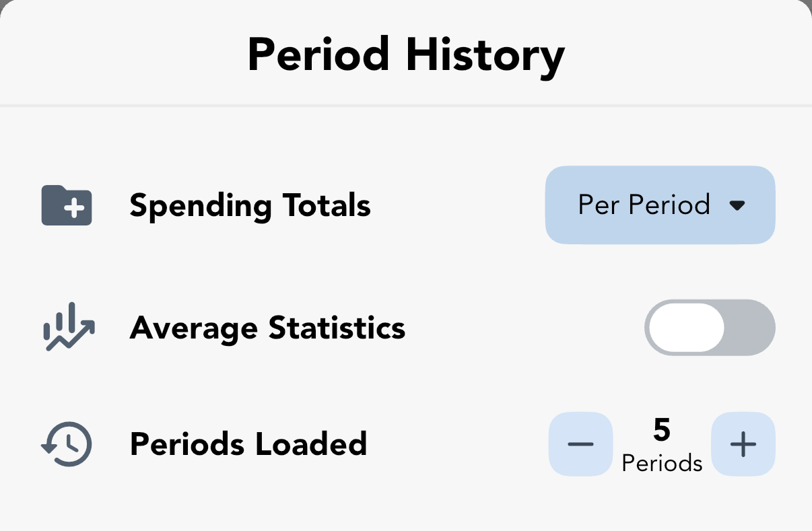
Task: Click empty space in the Spending Totals row
Action: 458,205
